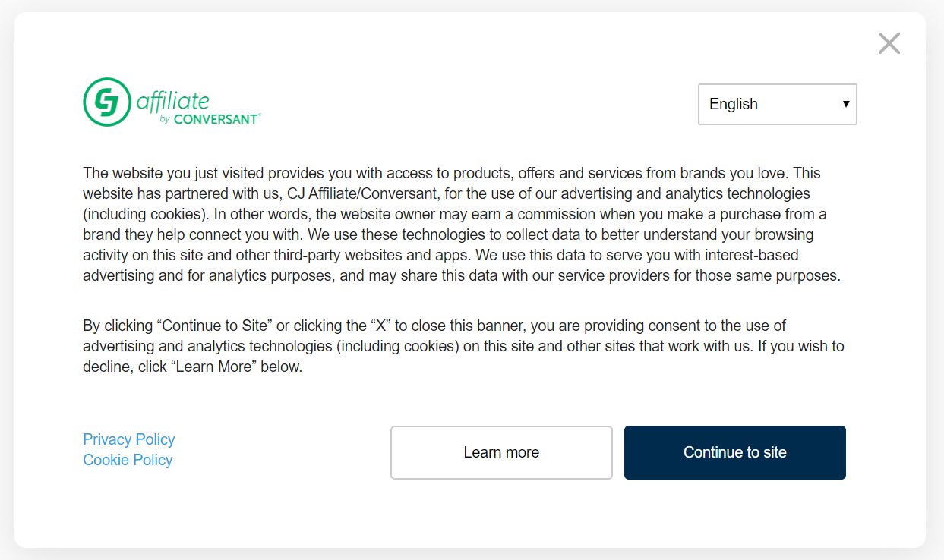The height and width of the screenshot is (560, 944).
Task: Click the green CJ circular logo
Action: 107,102
